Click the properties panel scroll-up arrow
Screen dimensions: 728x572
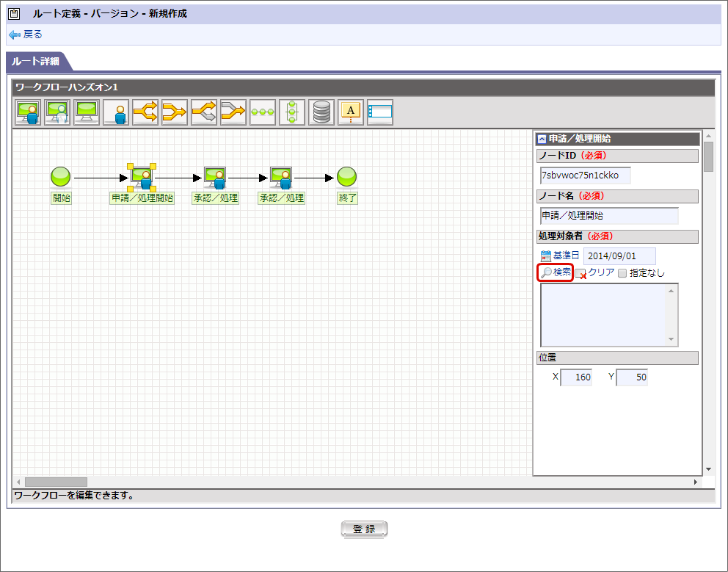click(x=708, y=136)
